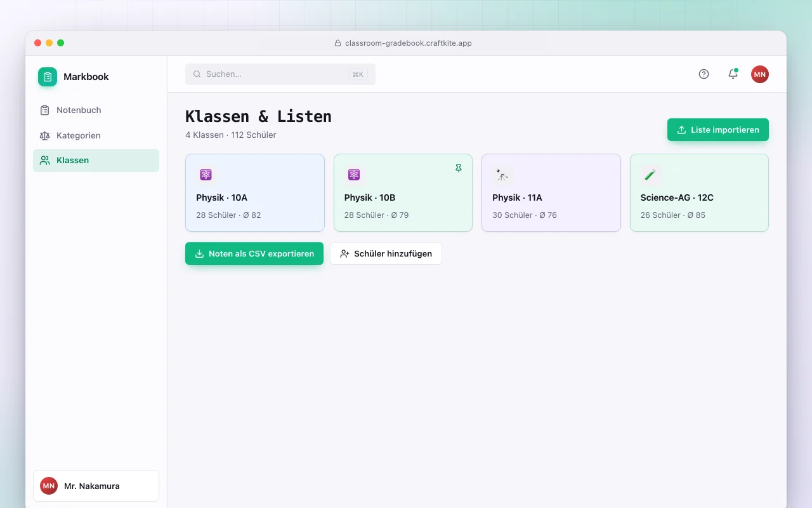Focus the Suchen search field
The width and height of the screenshot is (812, 508).
pos(280,74)
